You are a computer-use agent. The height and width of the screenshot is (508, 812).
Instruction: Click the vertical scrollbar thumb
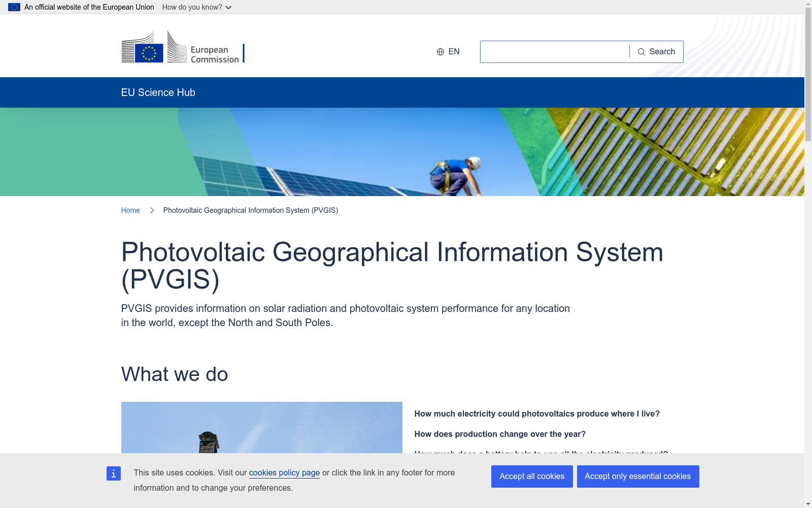pyautogui.click(x=808, y=74)
